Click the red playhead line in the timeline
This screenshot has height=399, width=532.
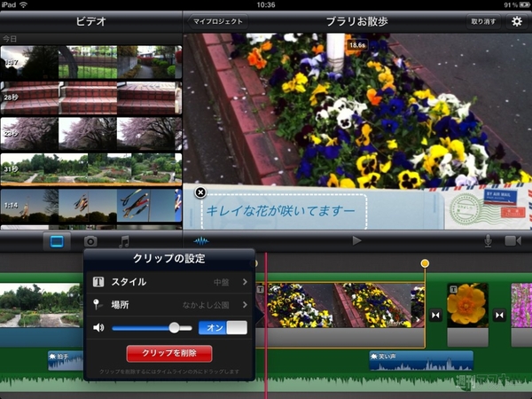coord(266,325)
